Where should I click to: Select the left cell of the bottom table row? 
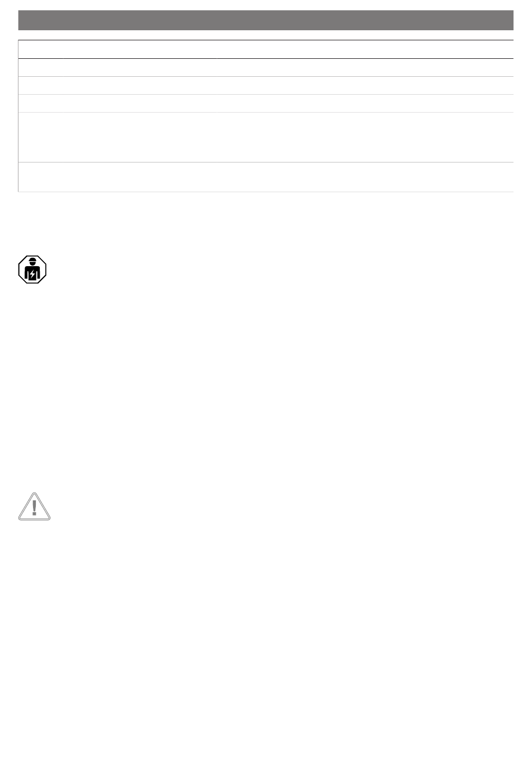[x=118, y=177]
